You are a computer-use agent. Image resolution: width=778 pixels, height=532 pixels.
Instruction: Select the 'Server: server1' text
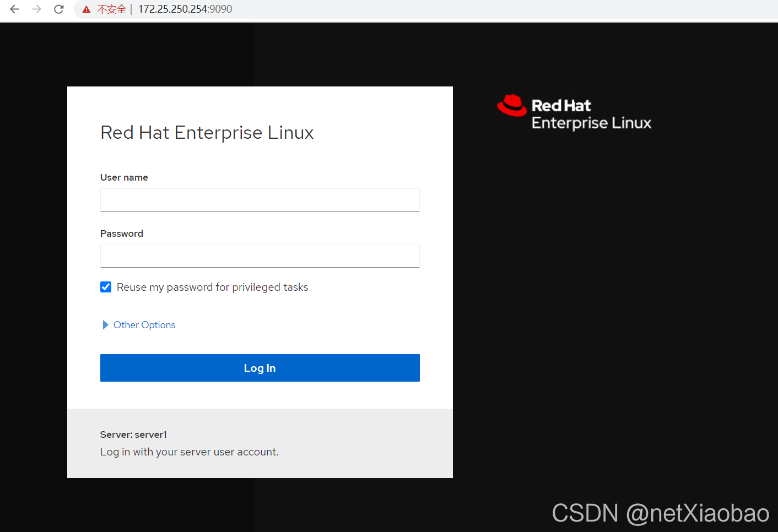click(133, 435)
